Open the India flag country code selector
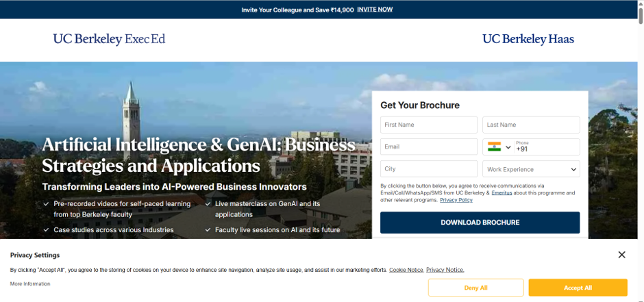The width and height of the screenshot is (644, 302). [499, 147]
